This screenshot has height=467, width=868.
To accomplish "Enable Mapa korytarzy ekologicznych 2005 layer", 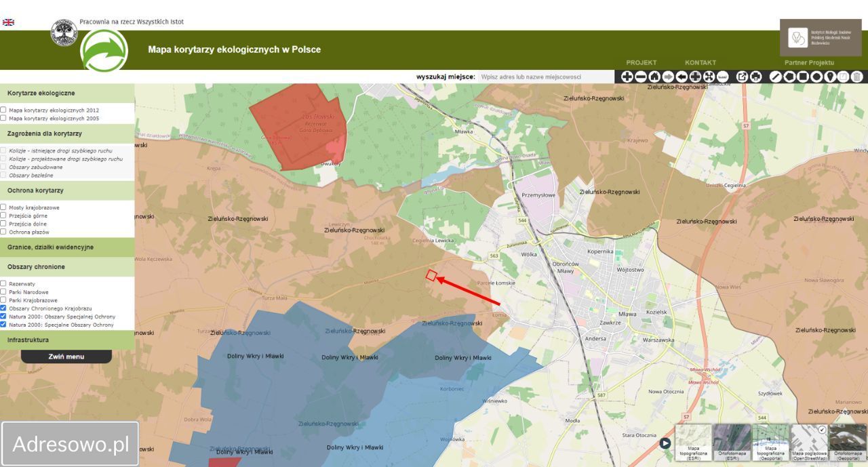I will pos(3,118).
